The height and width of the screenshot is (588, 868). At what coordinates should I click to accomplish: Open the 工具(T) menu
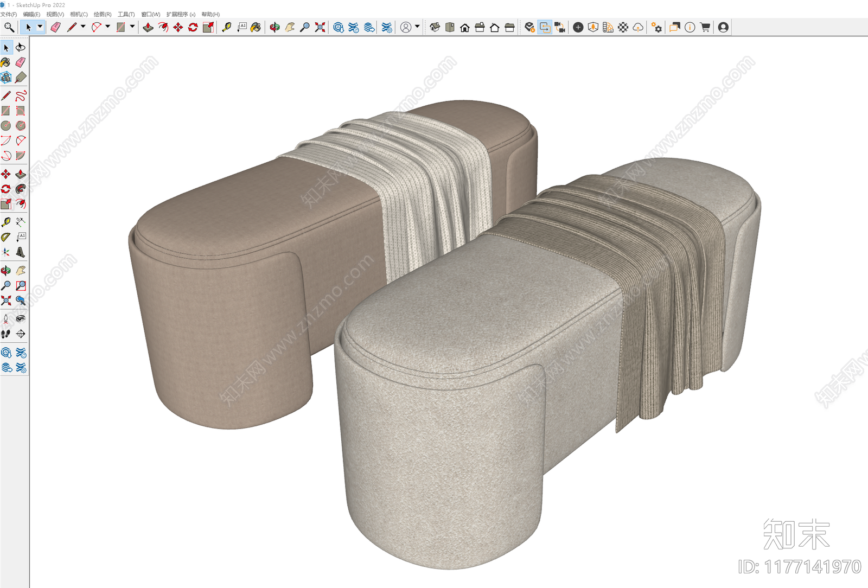pyautogui.click(x=126, y=14)
